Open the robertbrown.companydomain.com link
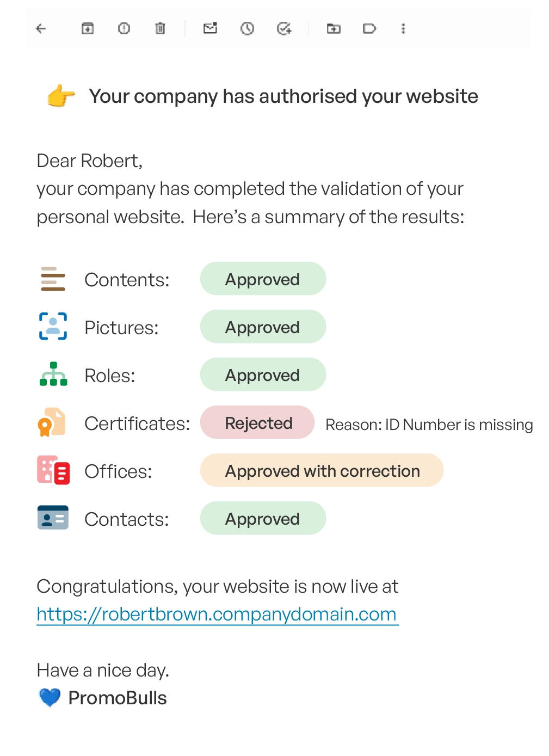 pos(217,613)
